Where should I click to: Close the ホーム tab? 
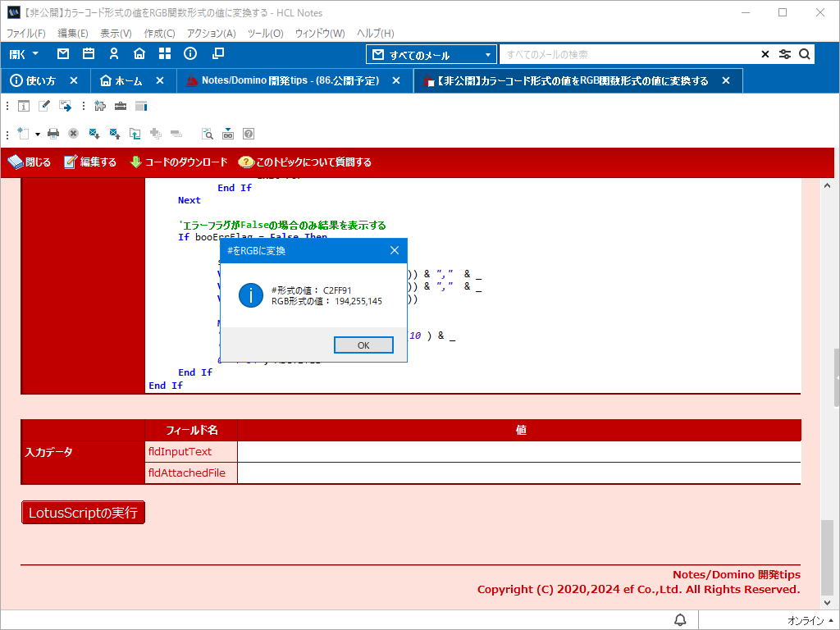pos(160,80)
